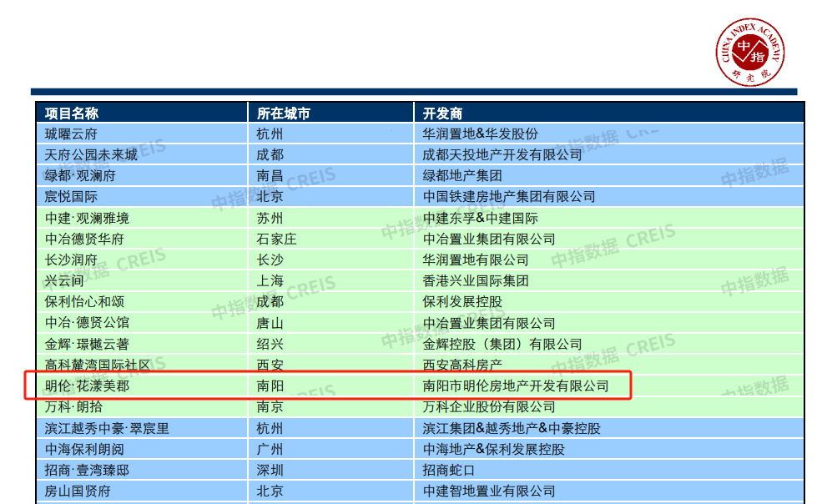This screenshot has height=504, width=837.
Task: Click project name 招商·壹湾臻邸
Action: point(87,471)
